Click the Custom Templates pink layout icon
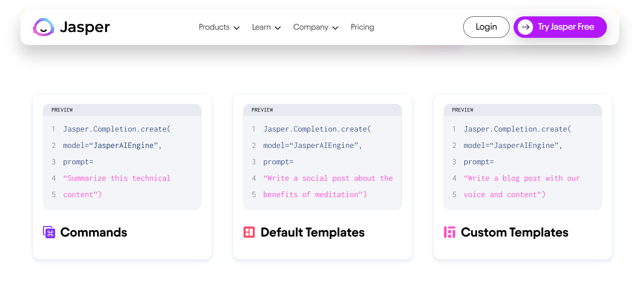This screenshot has height=302, width=644. click(450, 232)
